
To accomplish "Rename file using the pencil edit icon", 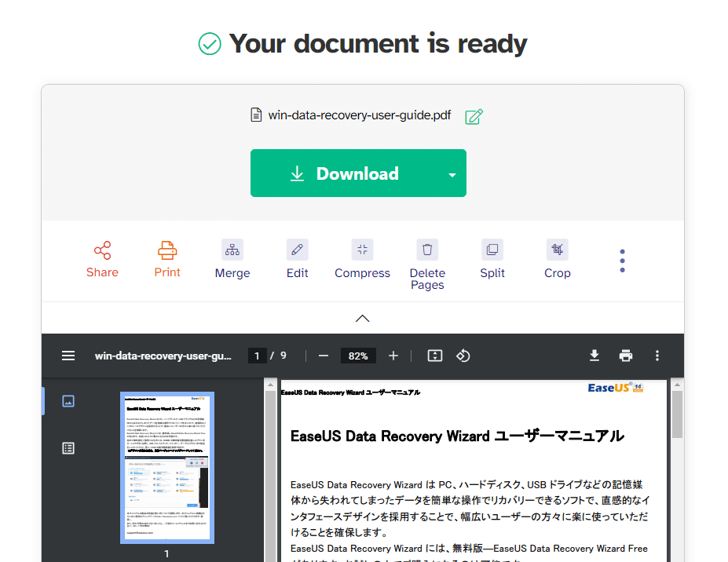I will click(x=474, y=116).
